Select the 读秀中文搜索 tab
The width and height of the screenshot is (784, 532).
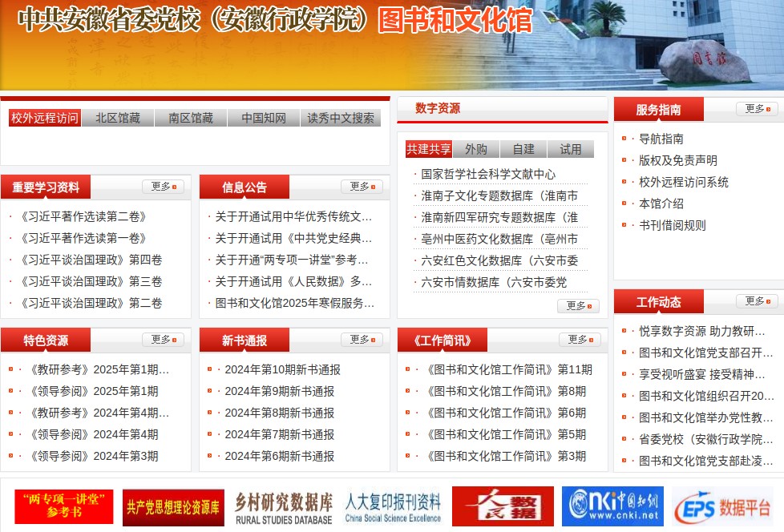point(341,118)
